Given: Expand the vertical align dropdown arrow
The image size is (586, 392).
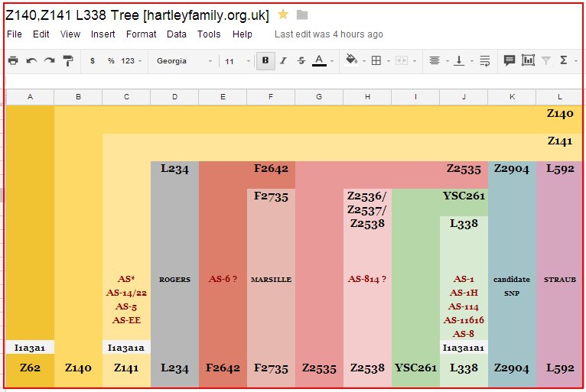Looking at the screenshot, I should (x=472, y=61).
